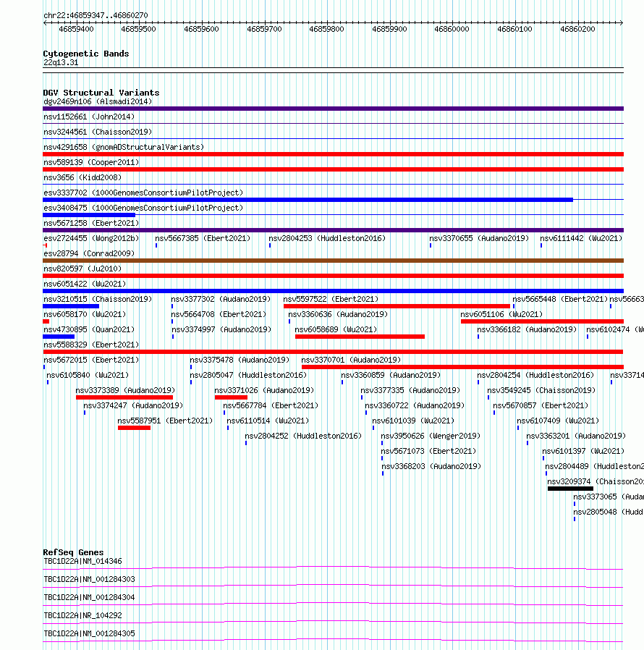Click the red nsv5588329 (Ebert2021) bar
The width and height of the screenshot is (644, 650).
(x=333, y=352)
